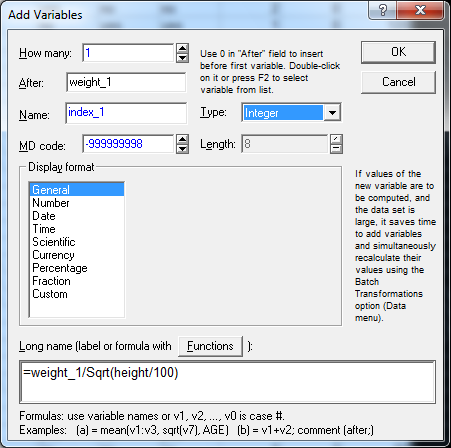Click Length spinner down arrow

tap(336, 149)
